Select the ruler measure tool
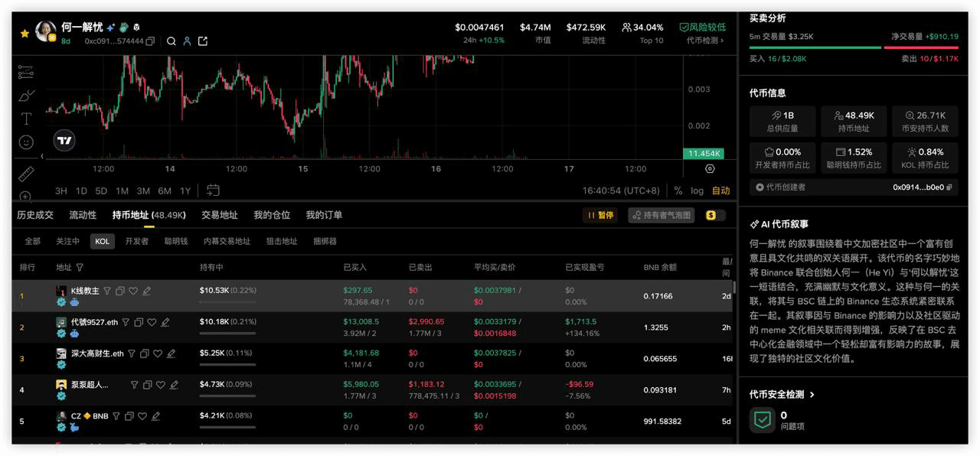Viewport: 980px width, 456px height. (26, 173)
